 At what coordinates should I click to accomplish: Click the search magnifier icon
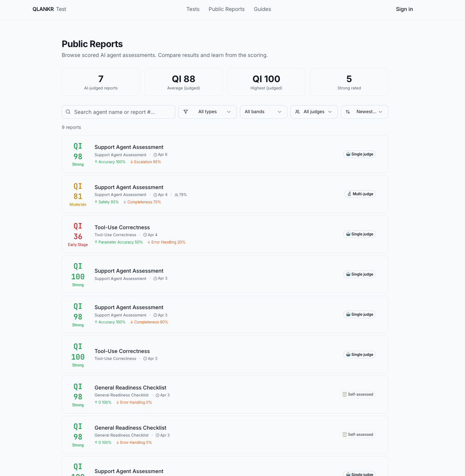(x=68, y=112)
